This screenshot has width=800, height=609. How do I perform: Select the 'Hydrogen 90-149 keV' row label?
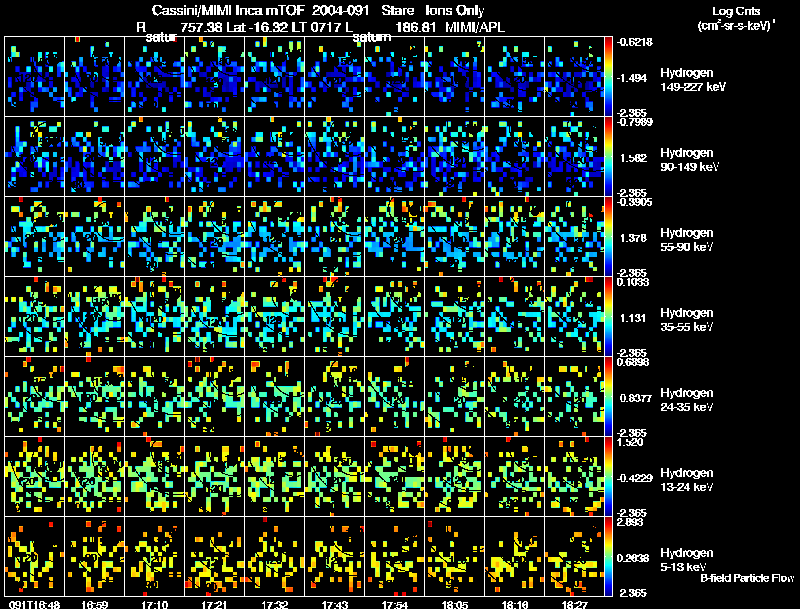(689, 160)
